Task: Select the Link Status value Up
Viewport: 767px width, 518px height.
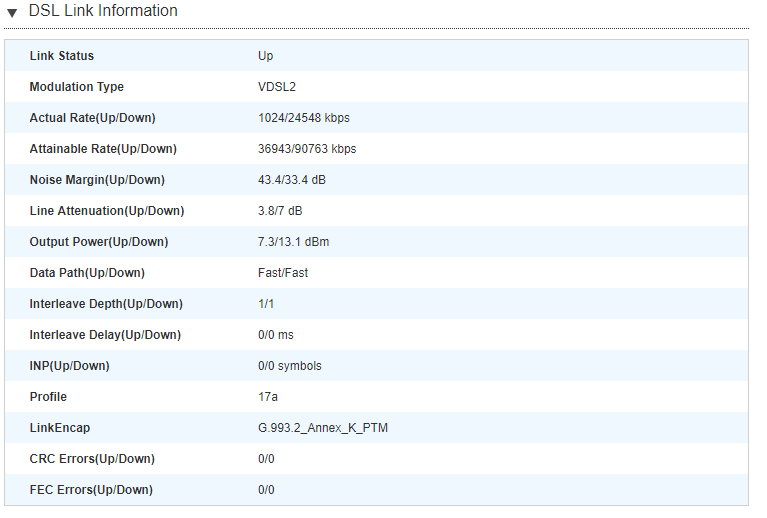Action: pos(266,56)
